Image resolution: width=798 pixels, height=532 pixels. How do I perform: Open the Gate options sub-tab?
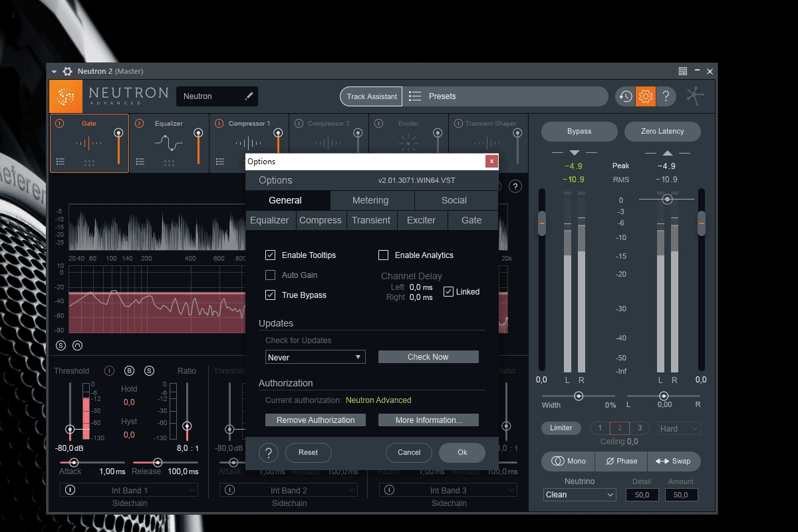471,220
